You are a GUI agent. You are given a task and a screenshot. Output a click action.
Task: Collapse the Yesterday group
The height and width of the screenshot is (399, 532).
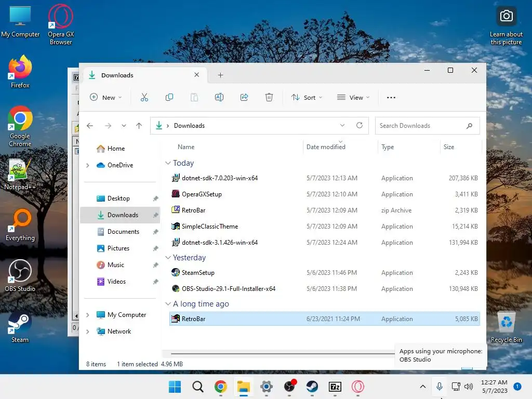click(x=168, y=258)
